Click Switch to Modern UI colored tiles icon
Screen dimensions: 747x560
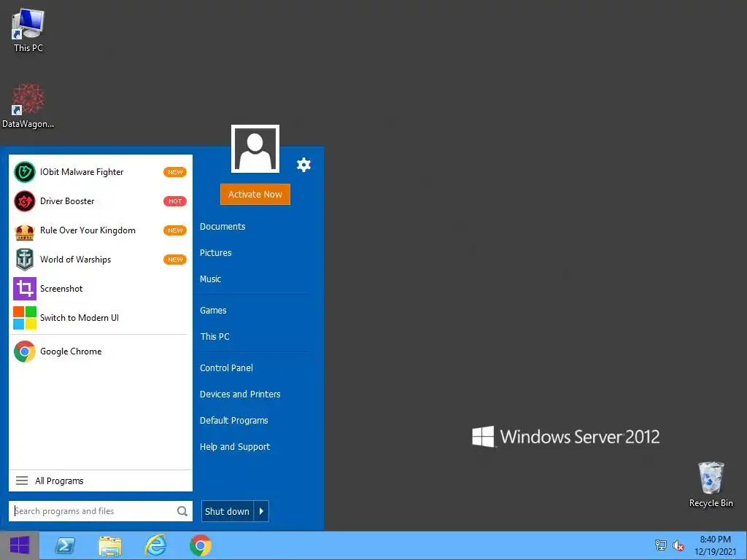pos(24,318)
